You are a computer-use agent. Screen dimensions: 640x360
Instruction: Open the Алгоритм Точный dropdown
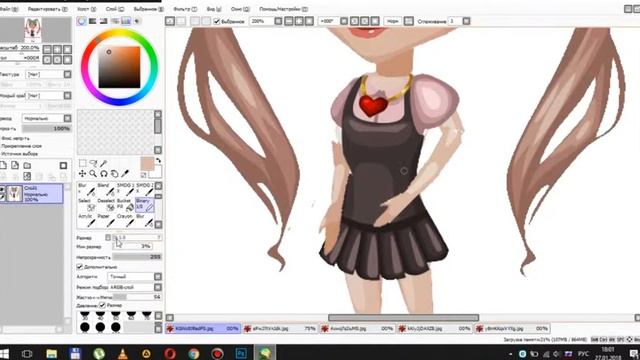(x=158, y=277)
